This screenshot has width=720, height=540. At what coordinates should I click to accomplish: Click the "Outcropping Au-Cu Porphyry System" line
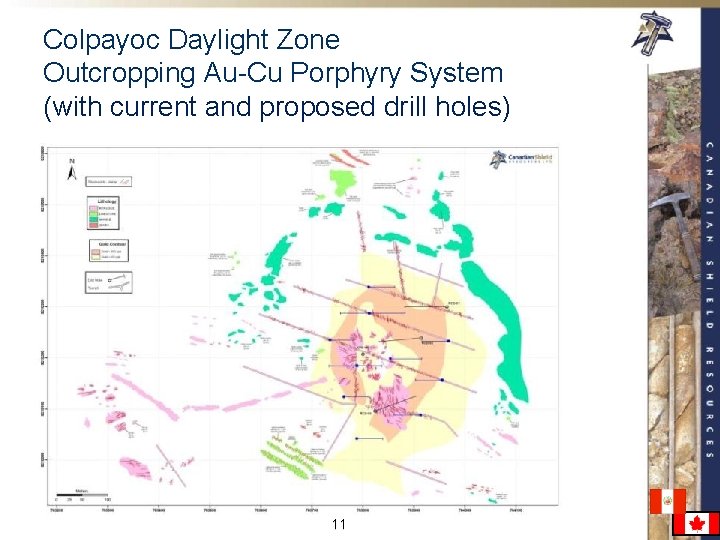coord(273,73)
